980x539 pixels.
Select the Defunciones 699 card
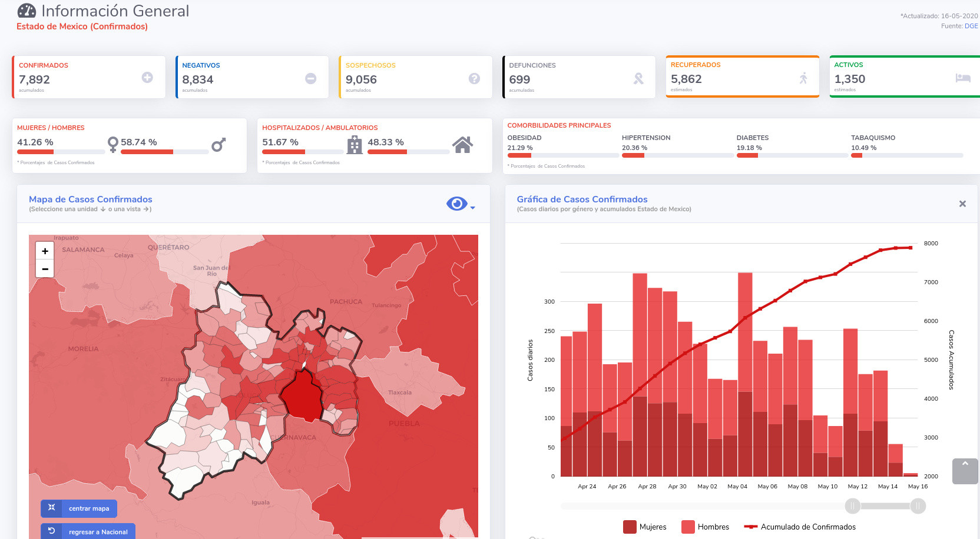click(x=579, y=77)
